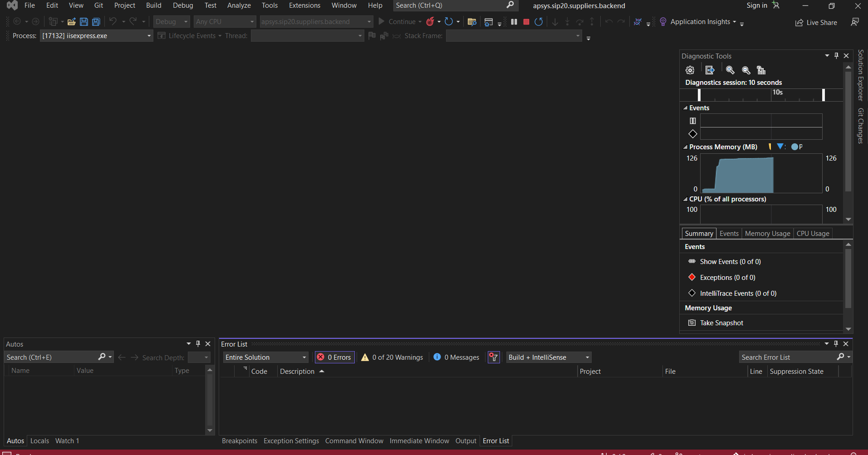The height and width of the screenshot is (455, 868).
Task: Pin the Diagnostic Tools panel
Action: [x=836, y=56]
